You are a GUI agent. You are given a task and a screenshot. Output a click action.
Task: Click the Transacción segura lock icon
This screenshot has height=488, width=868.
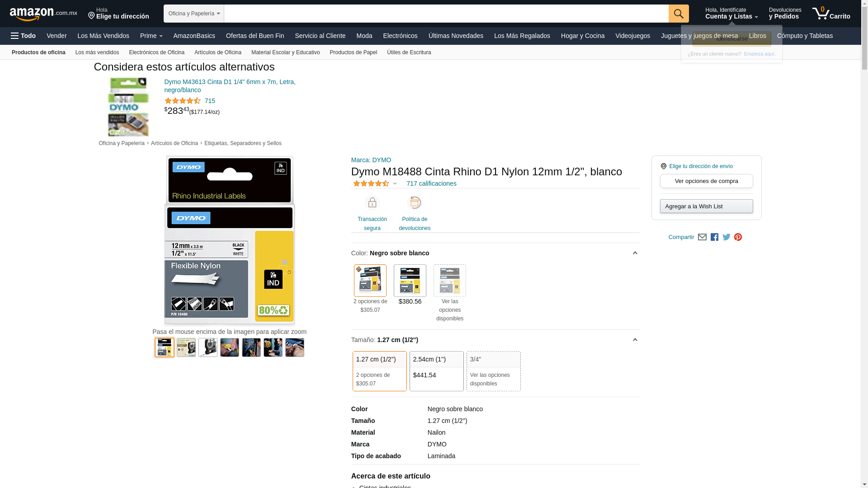click(x=372, y=203)
